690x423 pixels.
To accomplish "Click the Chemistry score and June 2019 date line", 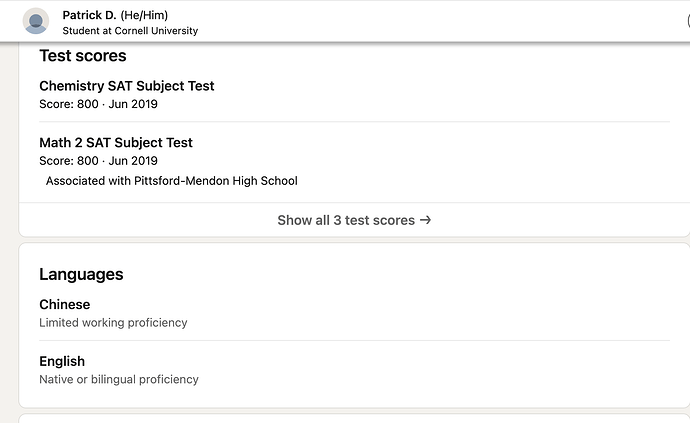I will (98, 104).
